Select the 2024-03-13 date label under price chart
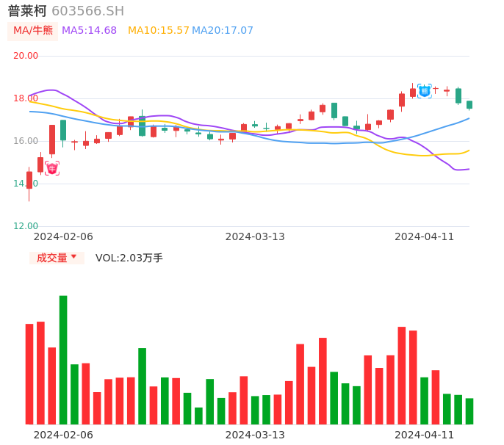The image size is (504, 445). [x=255, y=236]
